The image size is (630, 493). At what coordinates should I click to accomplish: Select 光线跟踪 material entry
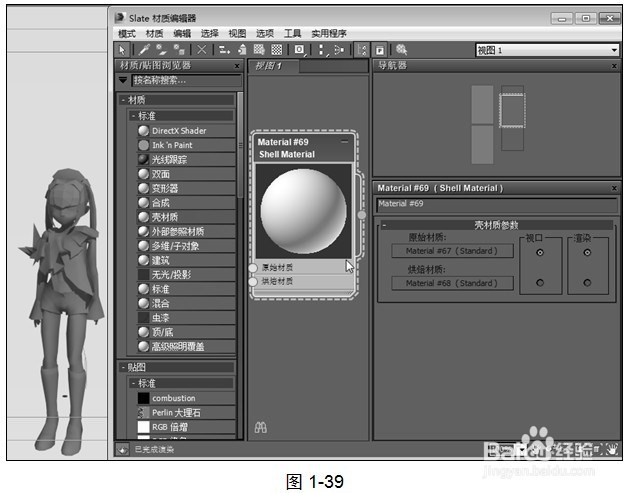[x=186, y=160]
